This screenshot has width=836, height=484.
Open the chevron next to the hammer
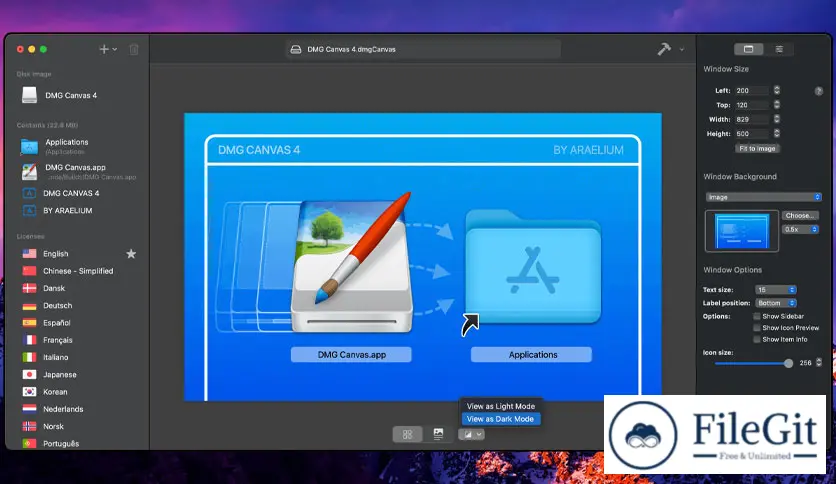[681, 50]
